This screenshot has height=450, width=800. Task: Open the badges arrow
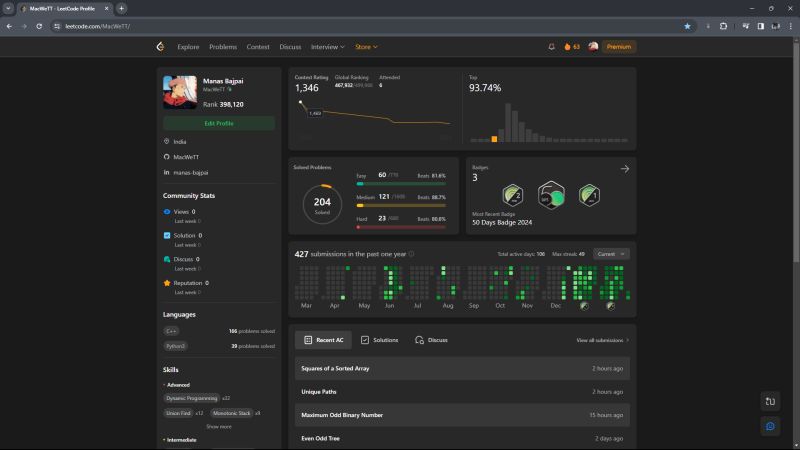624,169
